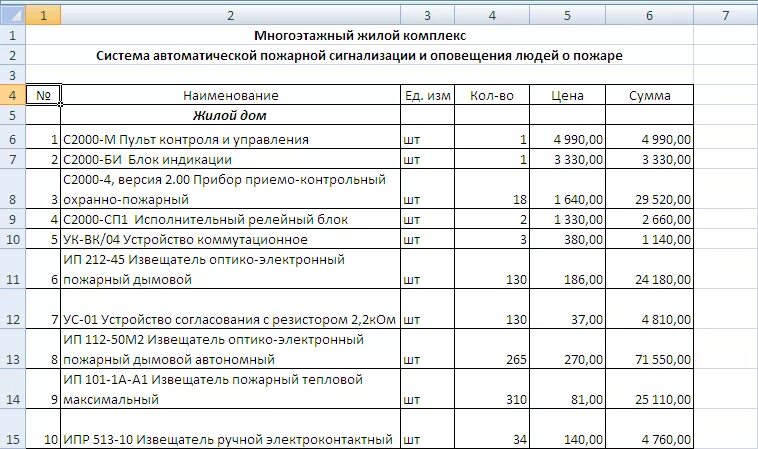Screen dimensions: 758x449
Task: Select 'С2000-М Пульт контроля и управления' cell
Action: (231, 137)
